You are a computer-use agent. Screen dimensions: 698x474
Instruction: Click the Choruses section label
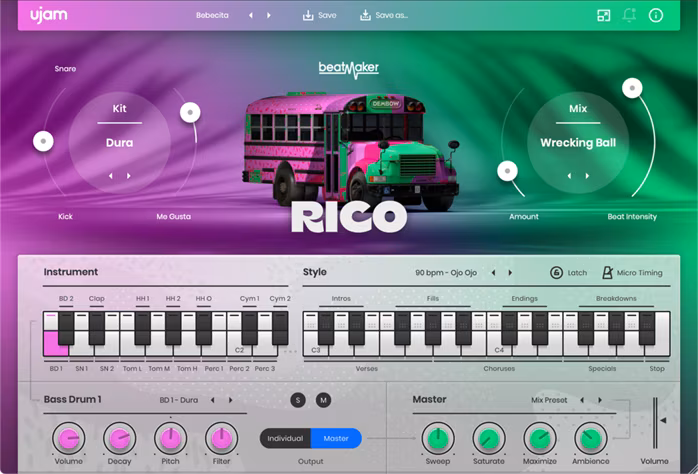(x=499, y=369)
